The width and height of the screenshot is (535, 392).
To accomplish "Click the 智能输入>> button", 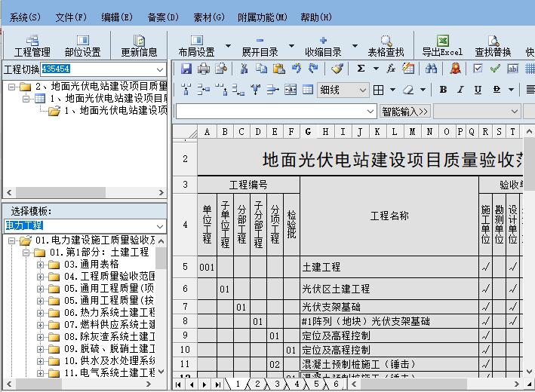I will (x=404, y=112).
